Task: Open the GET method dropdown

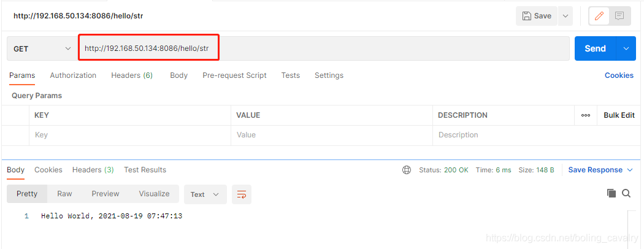Action: [42, 49]
